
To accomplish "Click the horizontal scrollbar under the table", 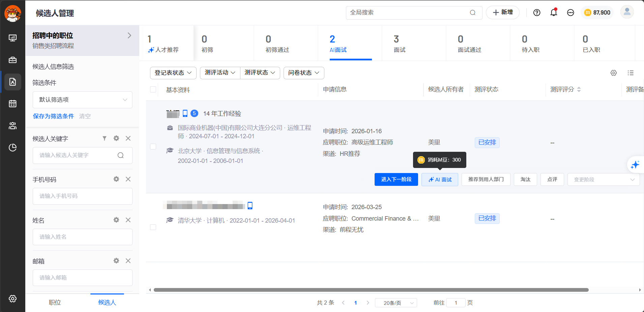I will (371, 290).
